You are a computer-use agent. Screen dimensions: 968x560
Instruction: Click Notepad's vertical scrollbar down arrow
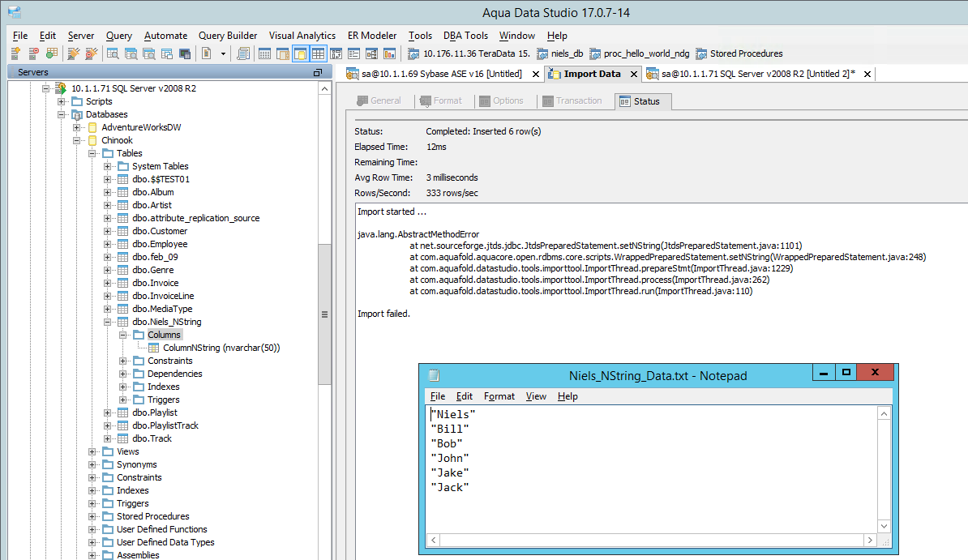point(884,526)
